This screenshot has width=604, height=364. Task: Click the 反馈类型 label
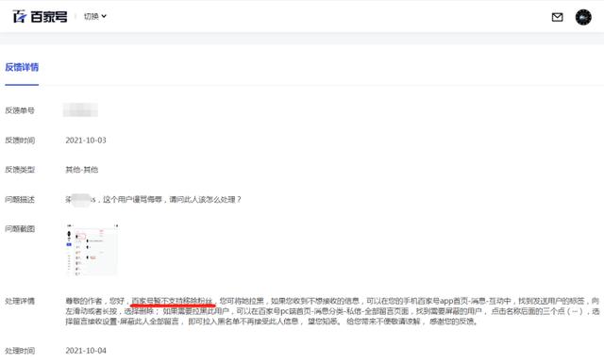pos(20,170)
